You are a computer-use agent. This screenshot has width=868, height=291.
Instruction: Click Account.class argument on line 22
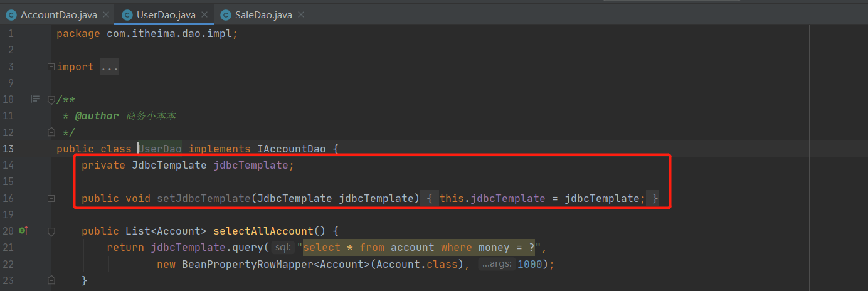click(x=417, y=264)
